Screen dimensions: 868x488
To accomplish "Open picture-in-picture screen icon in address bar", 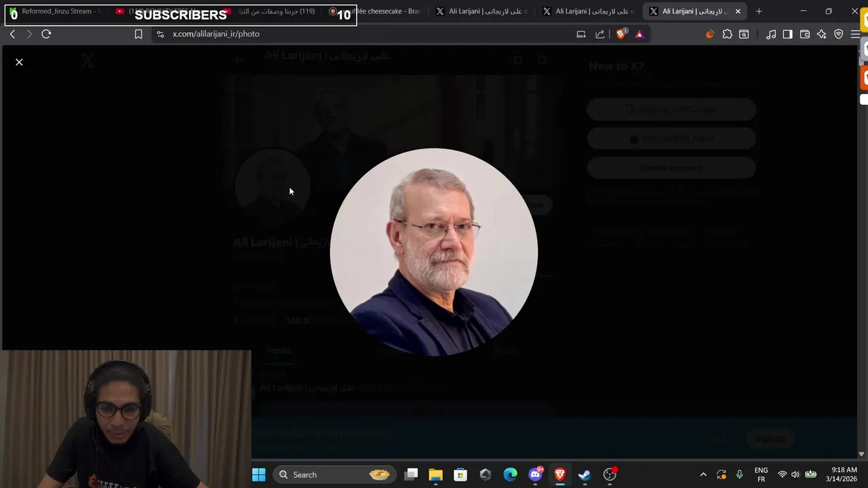I will [x=581, y=34].
